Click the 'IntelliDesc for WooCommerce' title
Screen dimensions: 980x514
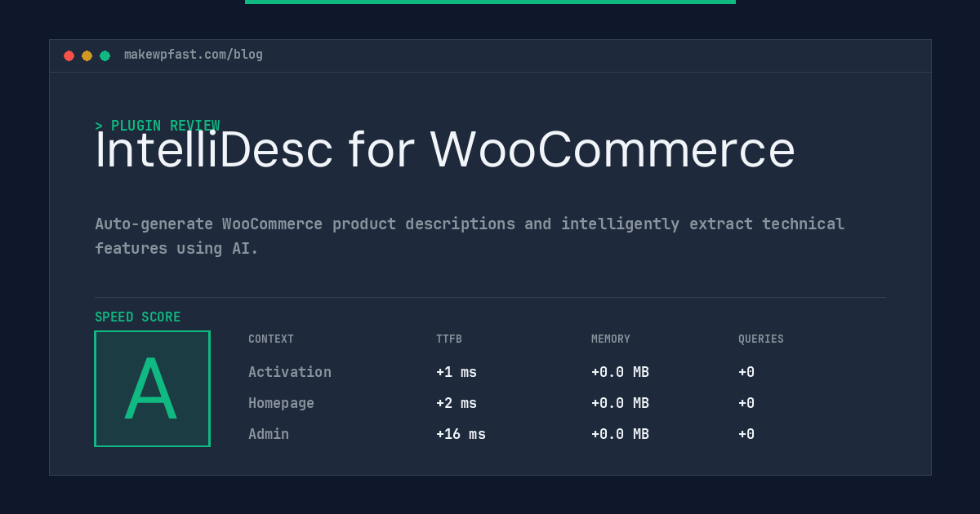(445, 149)
